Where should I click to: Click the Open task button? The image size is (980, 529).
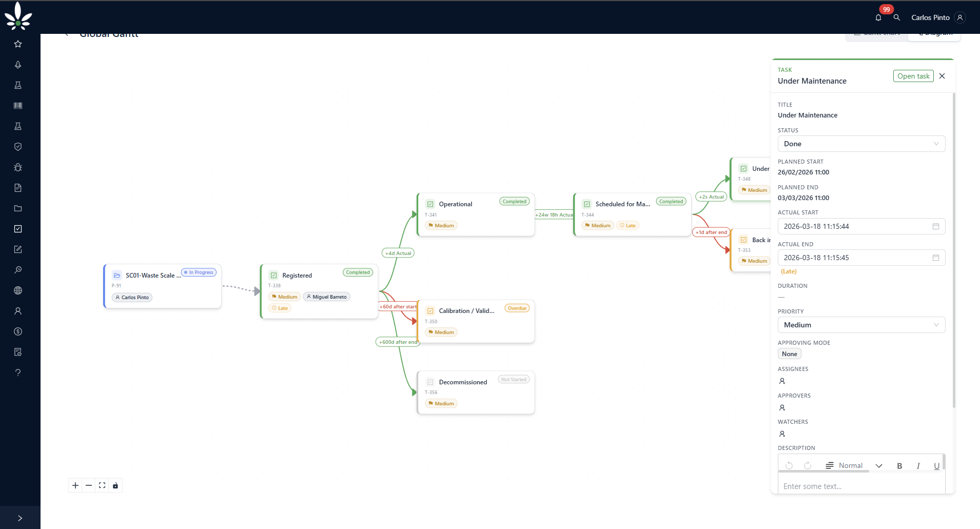click(x=913, y=76)
